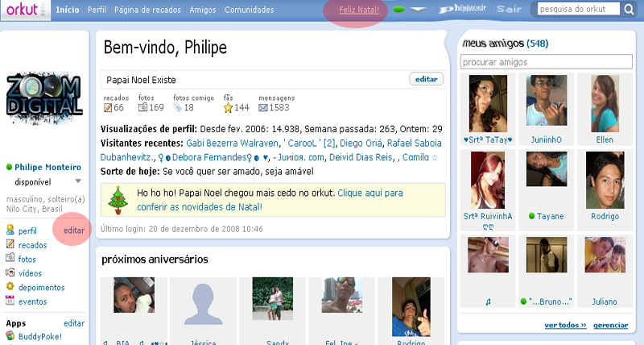
Task: Open the Amigos menu item
Action: tap(203, 10)
